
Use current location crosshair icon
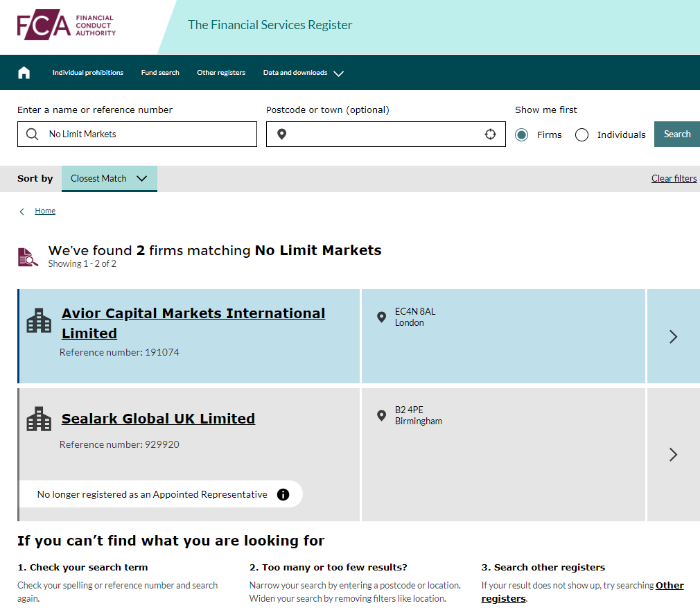(x=490, y=134)
